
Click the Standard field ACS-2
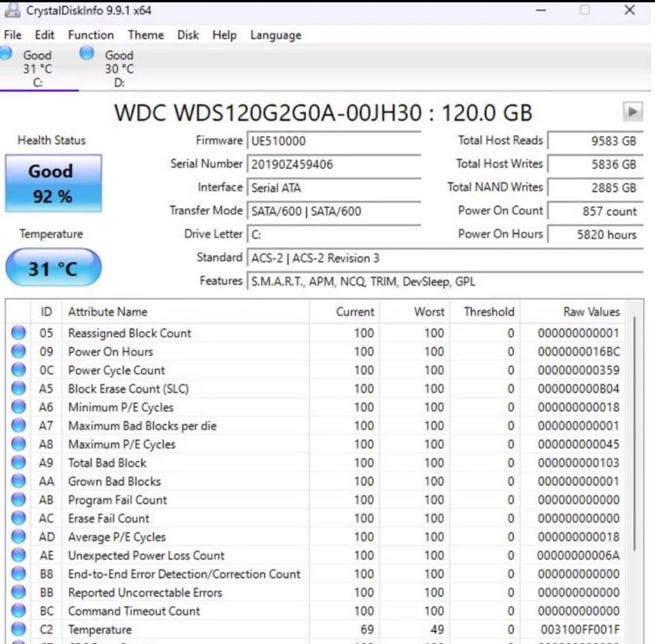click(x=445, y=258)
